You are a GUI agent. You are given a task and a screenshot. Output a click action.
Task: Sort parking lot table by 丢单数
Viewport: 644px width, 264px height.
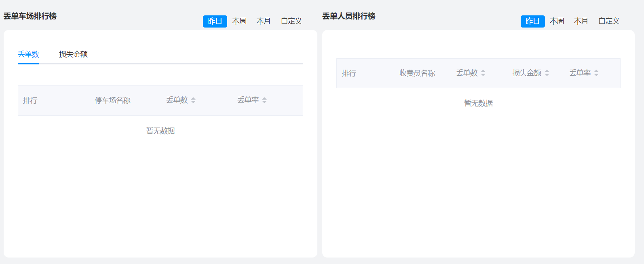193,100
